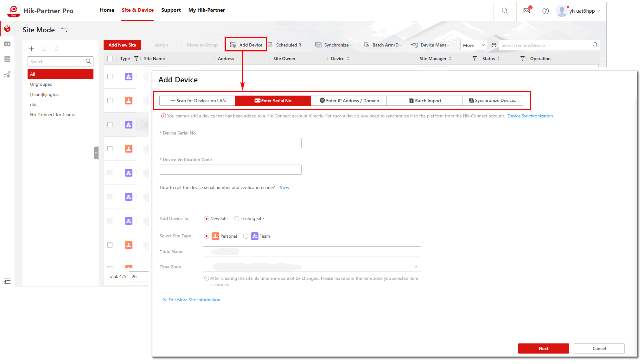
Task: Switch to Batch Import tab
Action: 424,101
